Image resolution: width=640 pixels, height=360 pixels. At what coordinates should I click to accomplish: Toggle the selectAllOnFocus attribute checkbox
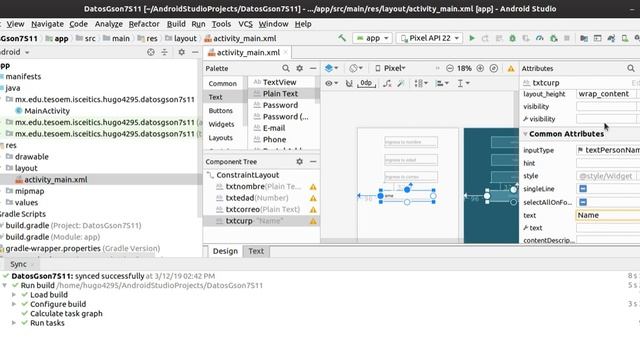coord(583,202)
